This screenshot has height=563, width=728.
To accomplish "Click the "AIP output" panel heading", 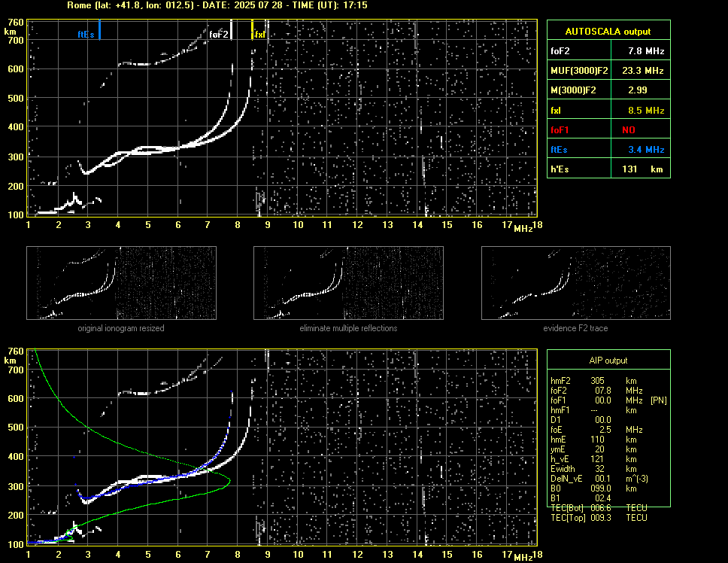I will point(608,361).
